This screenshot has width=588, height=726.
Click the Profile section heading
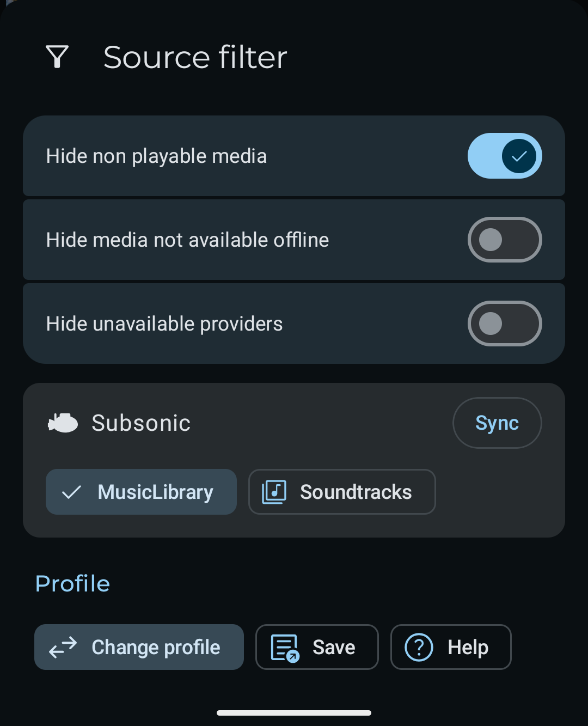click(73, 584)
